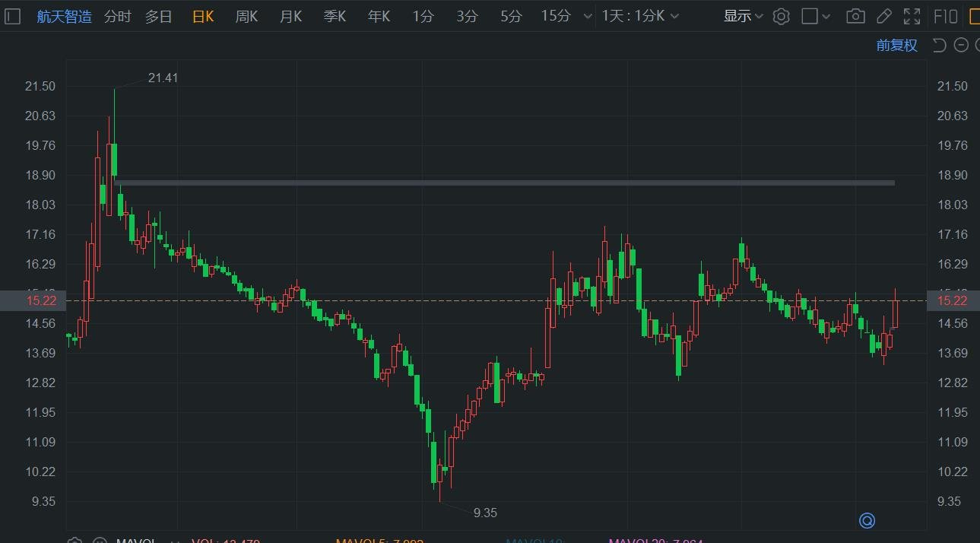
Task: Expand the 显示 display dropdown
Action: coord(743,16)
